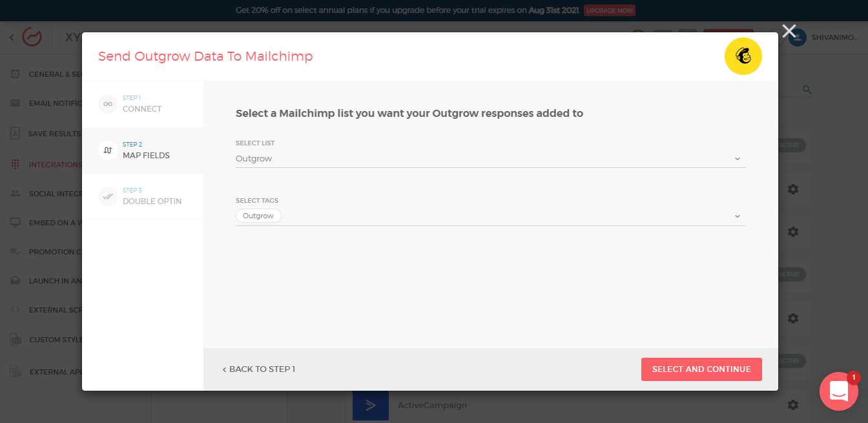
Task: Go to Step 1 Connect tab
Action: pyautogui.click(x=143, y=104)
